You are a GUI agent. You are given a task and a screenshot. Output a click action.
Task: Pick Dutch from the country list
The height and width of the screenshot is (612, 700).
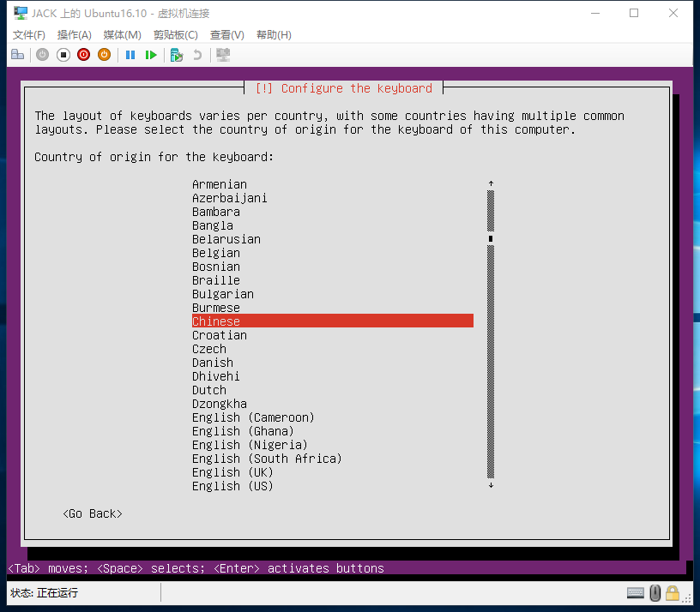(209, 390)
